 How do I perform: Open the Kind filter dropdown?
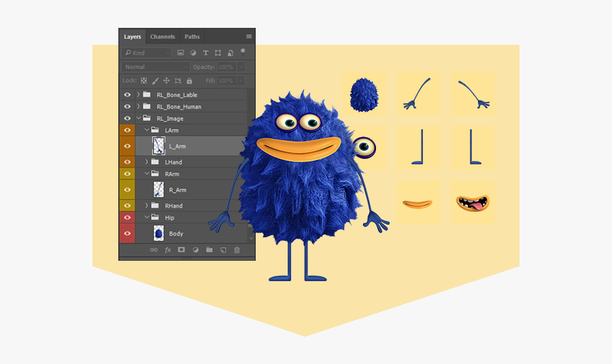tap(147, 52)
